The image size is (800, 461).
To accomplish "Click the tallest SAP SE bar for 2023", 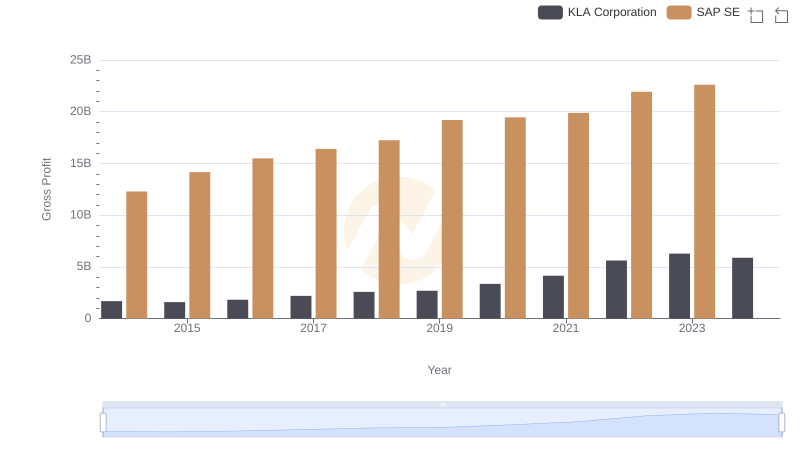I will tap(704, 201).
